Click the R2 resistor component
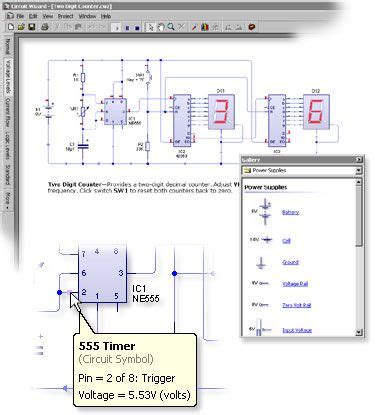The image size is (390, 415). pos(147,146)
